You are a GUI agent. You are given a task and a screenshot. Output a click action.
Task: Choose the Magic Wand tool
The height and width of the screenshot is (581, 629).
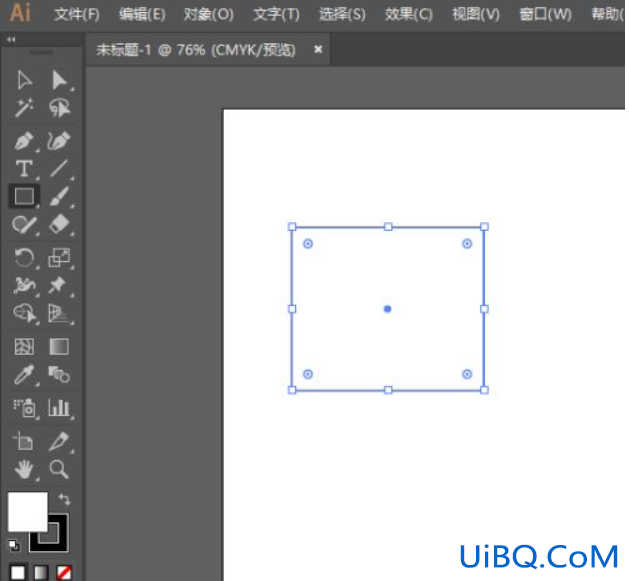(x=24, y=108)
